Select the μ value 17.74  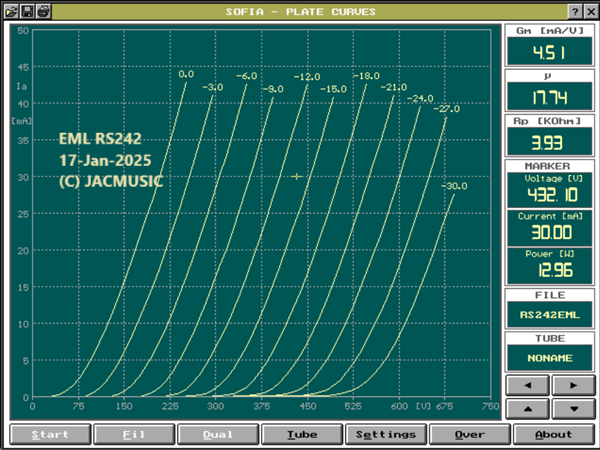coord(549,97)
